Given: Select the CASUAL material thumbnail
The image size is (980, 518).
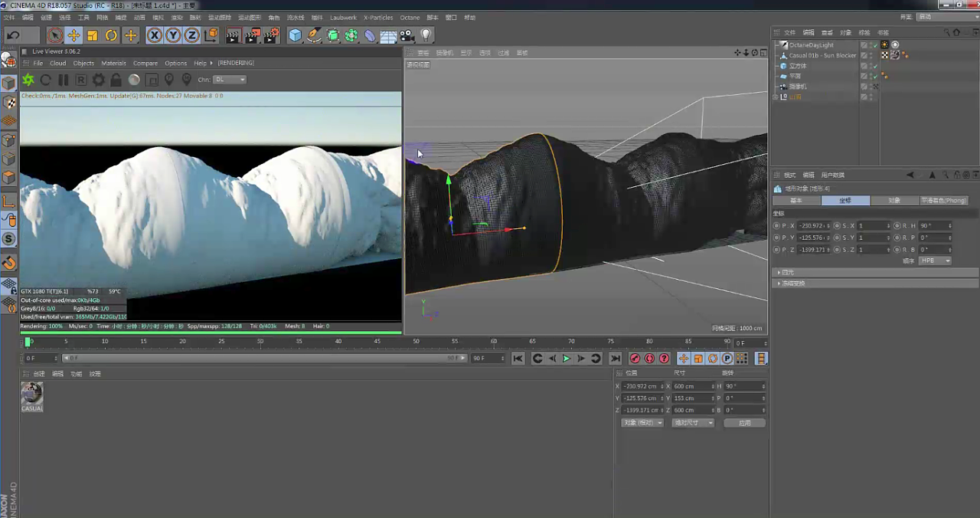Looking at the screenshot, I should [x=31, y=394].
